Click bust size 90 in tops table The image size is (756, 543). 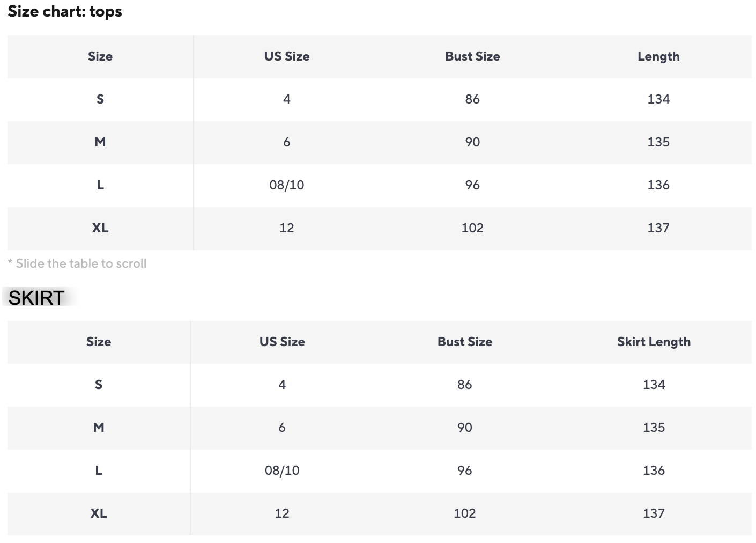[x=472, y=142]
